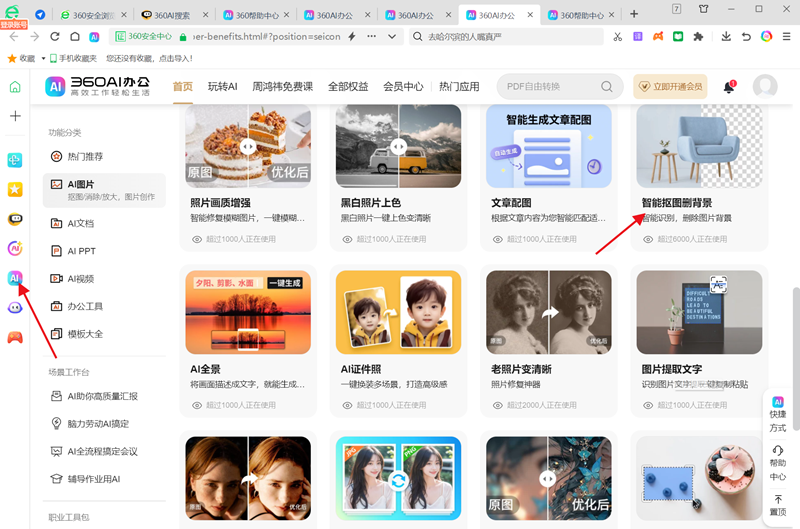The height and width of the screenshot is (529, 800).
Task: Click the 360AI办公 logo
Action: pyautogui.click(x=97, y=86)
